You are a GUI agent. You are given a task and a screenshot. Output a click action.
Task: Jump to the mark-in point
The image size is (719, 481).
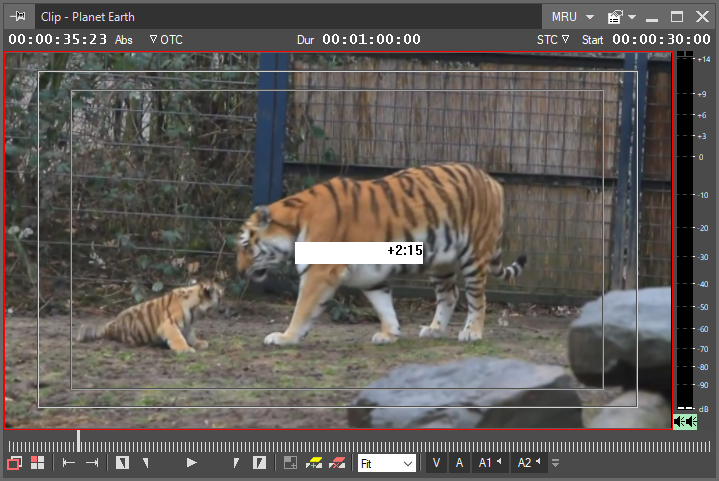(69, 463)
